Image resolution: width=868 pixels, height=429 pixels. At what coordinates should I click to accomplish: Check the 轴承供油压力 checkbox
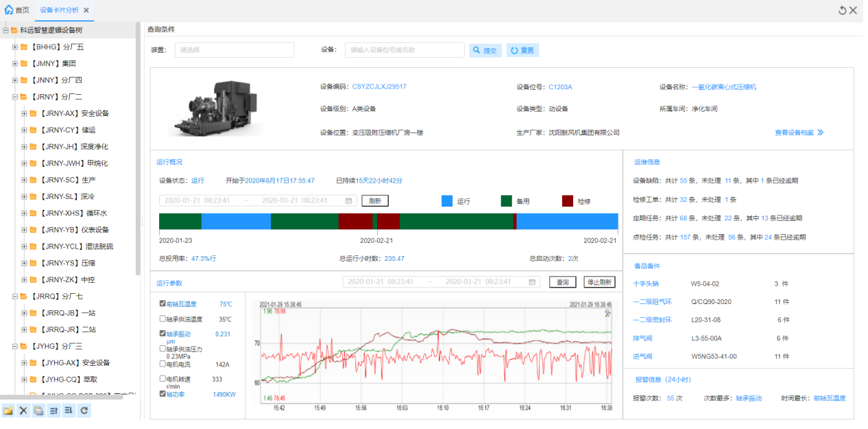click(x=162, y=349)
